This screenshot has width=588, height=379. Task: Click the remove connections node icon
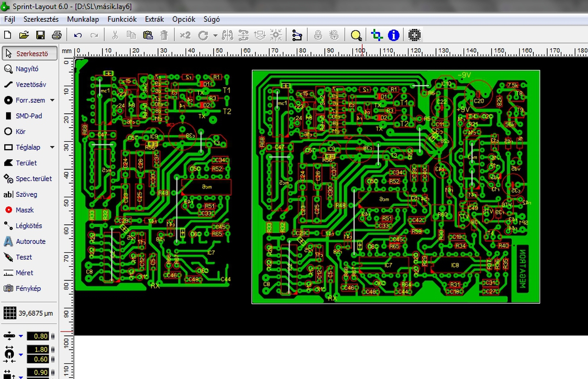click(x=297, y=35)
